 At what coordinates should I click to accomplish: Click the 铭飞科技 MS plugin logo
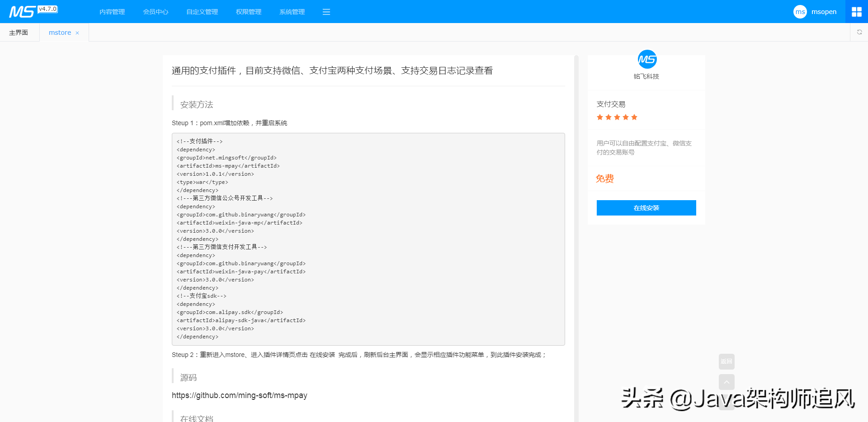tap(646, 60)
